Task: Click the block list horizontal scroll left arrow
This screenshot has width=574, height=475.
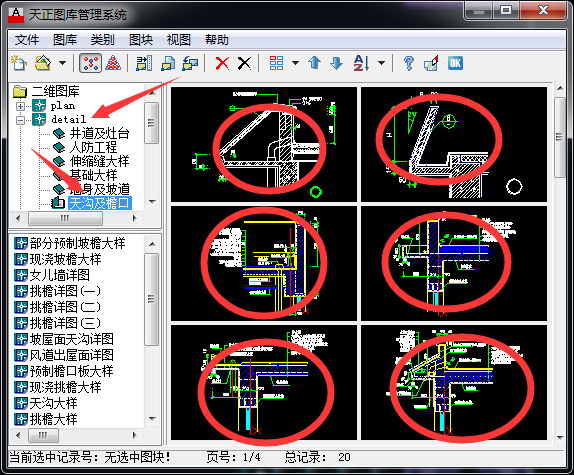Action: coord(18,435)
